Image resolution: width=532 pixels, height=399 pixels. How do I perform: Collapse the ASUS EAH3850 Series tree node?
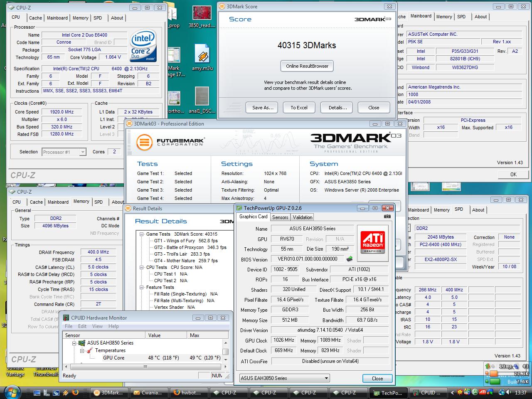pos(74,343)
